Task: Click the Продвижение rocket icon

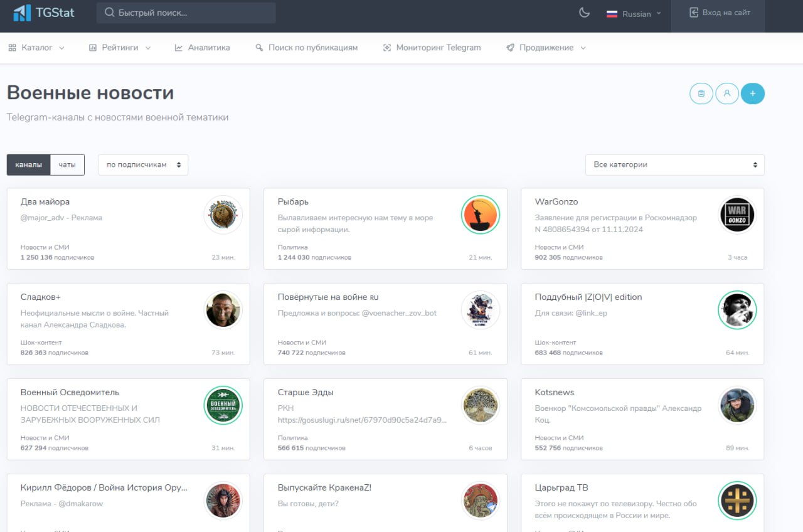Action: pyautogui.click(x=510, y=48)
